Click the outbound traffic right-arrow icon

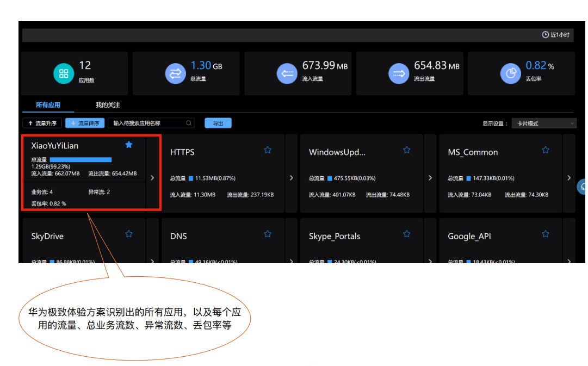click(398, 73)
